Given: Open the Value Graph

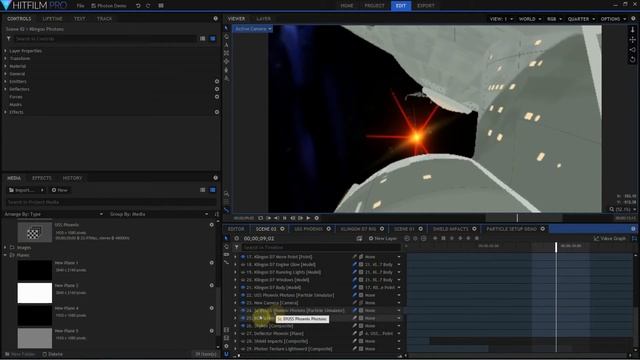Looking at the screenshot, I should (x=610, y=238).
